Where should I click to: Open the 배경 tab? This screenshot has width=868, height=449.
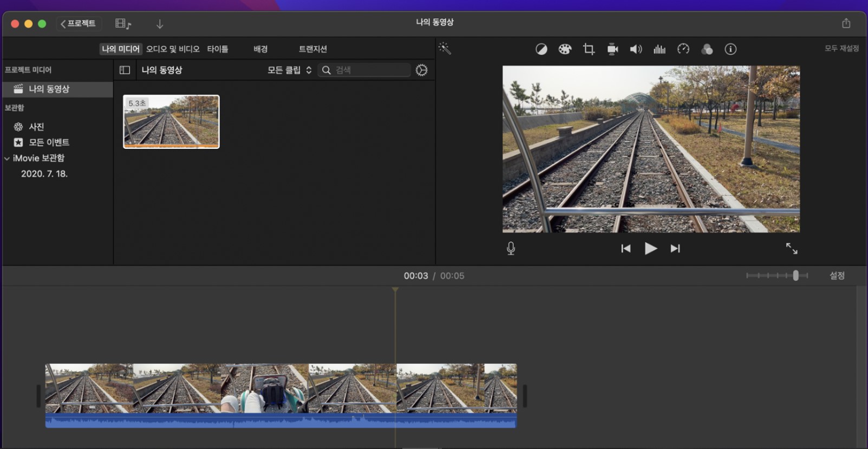click(x=260, y=49)
